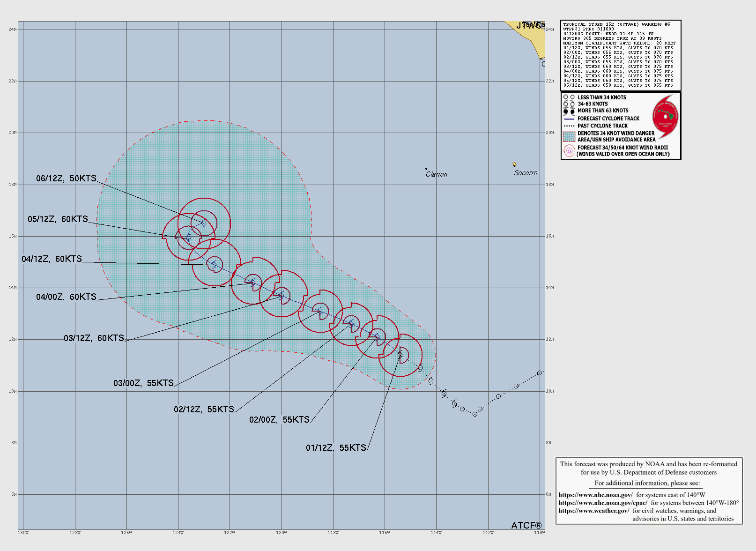This screenshot has height=551, width=756.
Task: Click the less than 34 knots symbol
Action: [569, 97]
